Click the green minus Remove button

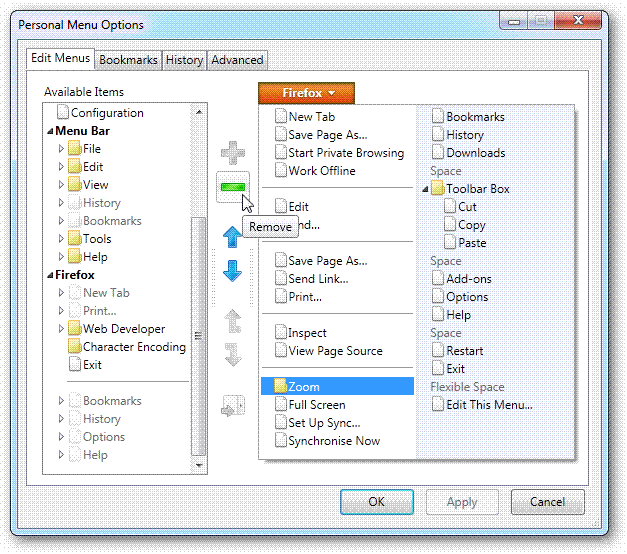click(233, 187)
